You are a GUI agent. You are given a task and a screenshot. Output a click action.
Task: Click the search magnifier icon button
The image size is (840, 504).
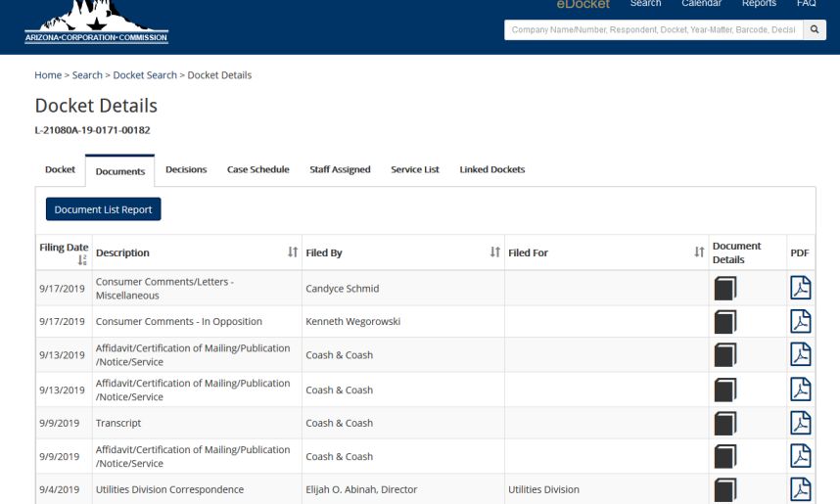[815, 30]
